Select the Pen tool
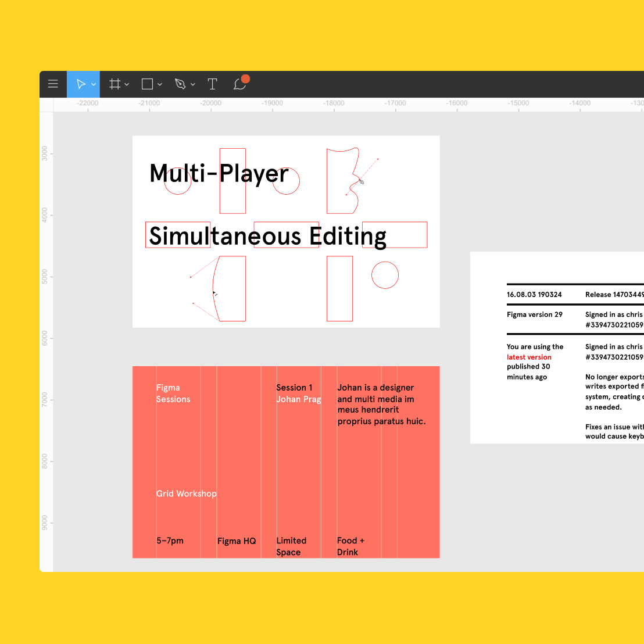The height and width of the screenshot is (644, 644). [x=180, y=84]
